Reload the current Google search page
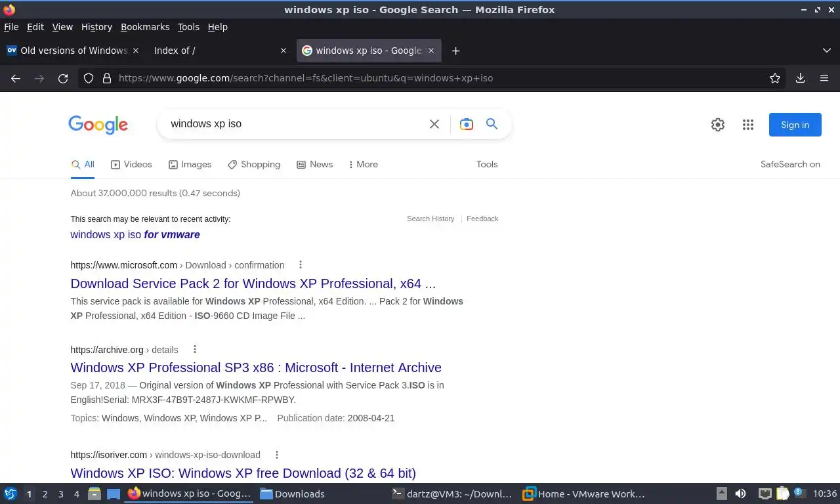The height and width of the screenshot is (504, 840). tap(63, 78)
